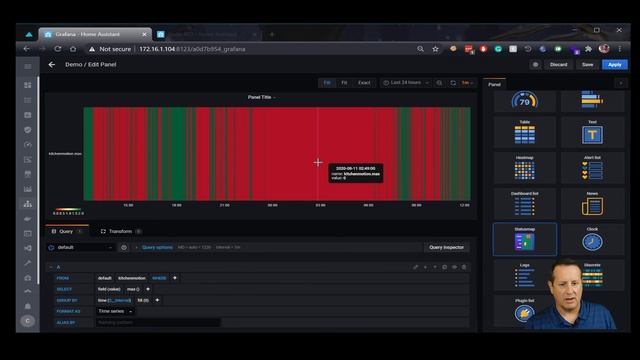Viewport: 640px width, 360px height.
Task: Choose the Clock visualization
Action: click(x=592, y=239)
